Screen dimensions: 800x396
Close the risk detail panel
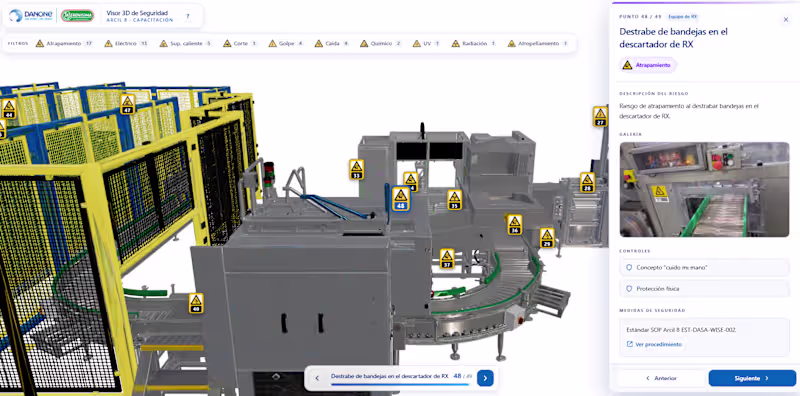click(x=786, y=19)
